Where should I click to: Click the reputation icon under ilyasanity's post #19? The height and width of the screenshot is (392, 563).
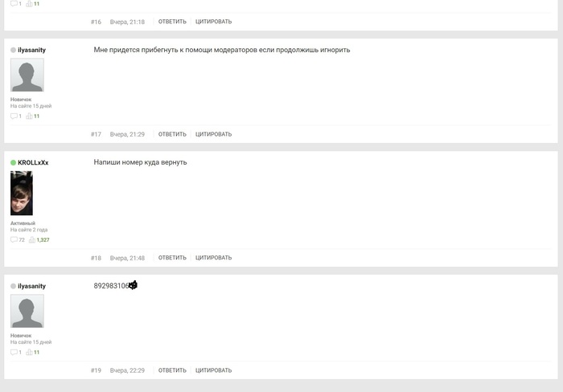point(29,352)
